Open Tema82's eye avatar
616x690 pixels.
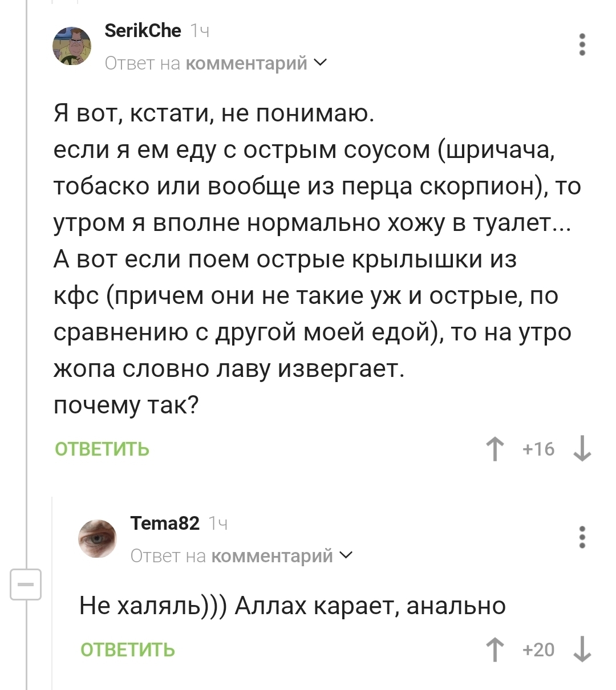point(98,538)
